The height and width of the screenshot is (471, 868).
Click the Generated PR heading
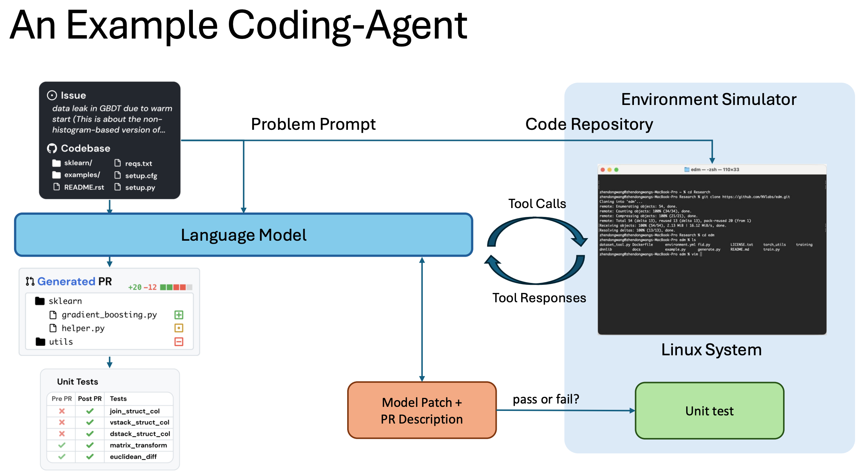(x=75, y=281)
